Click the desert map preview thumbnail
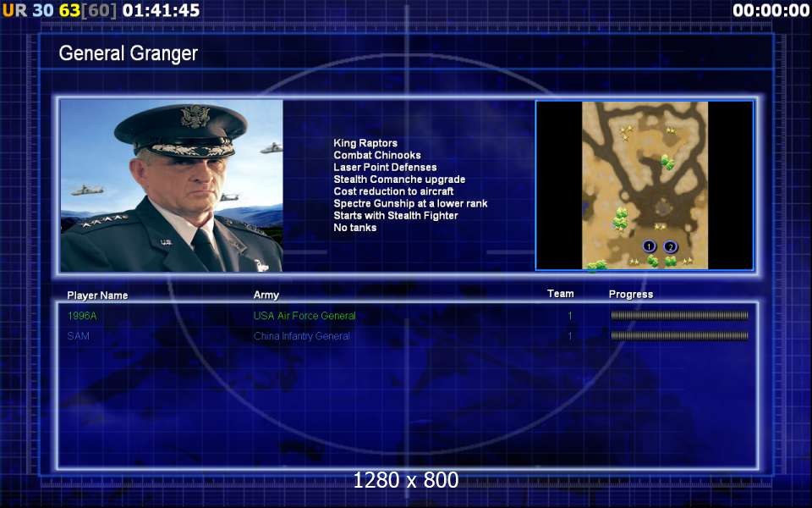 [x=645, y=185]
